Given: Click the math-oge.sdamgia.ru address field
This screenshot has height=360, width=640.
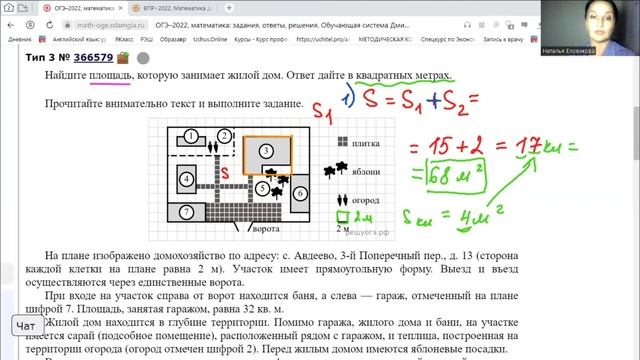Looking at the screenshot, I should tap(111, 25).
